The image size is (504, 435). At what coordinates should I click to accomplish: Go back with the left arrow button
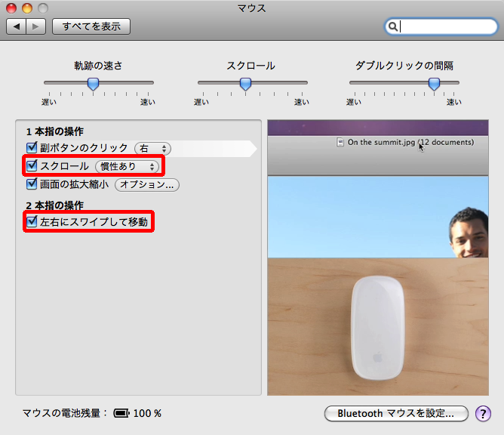(17, 26)
